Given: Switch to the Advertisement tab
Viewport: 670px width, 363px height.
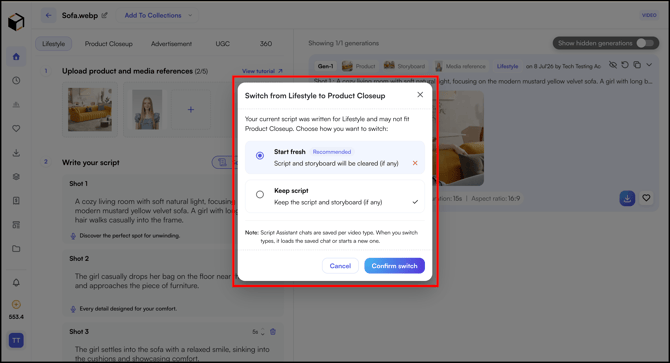Looking at the screenshot, I should coord(171,44).
